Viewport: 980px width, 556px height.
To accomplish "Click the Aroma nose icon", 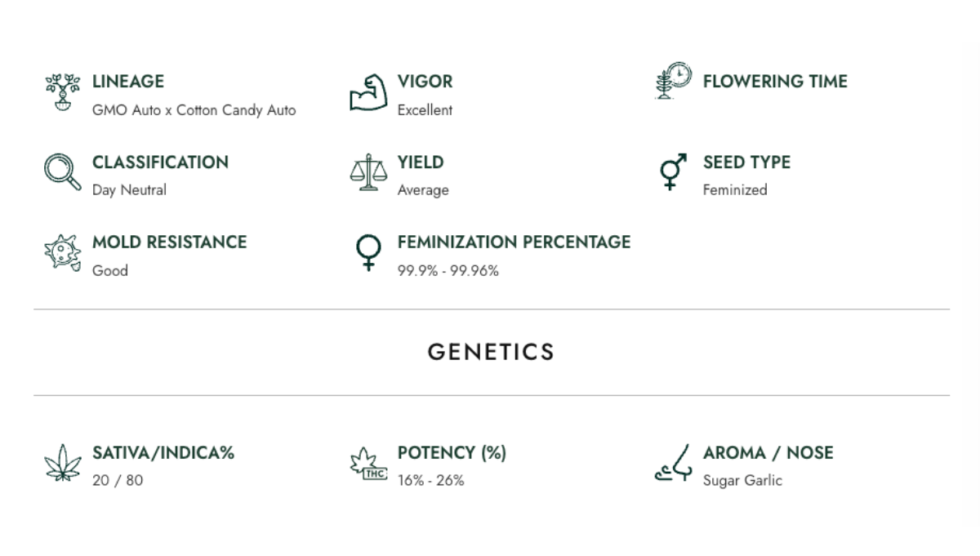I will pyautogui.click(x=674, y=463).
